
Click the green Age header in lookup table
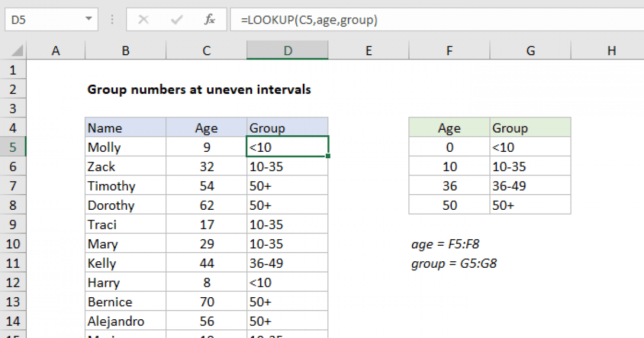(x=449, y=128)
